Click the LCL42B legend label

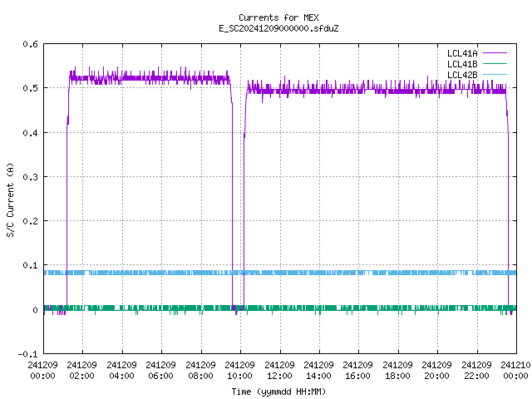[x=462, y=75]
